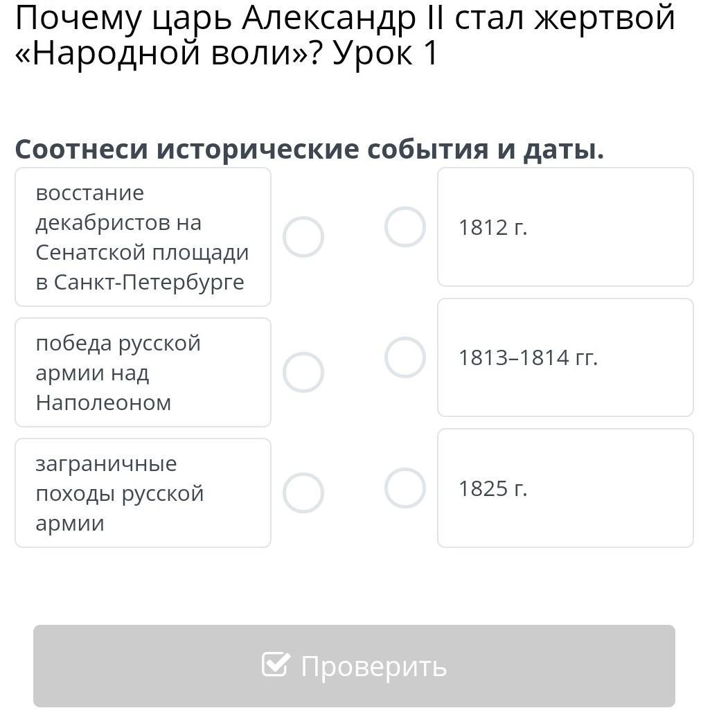The width and height of the screenshot is (728, 726).
Task: Select the radio circle next to 1825 г.
Action: coord(405,488)
